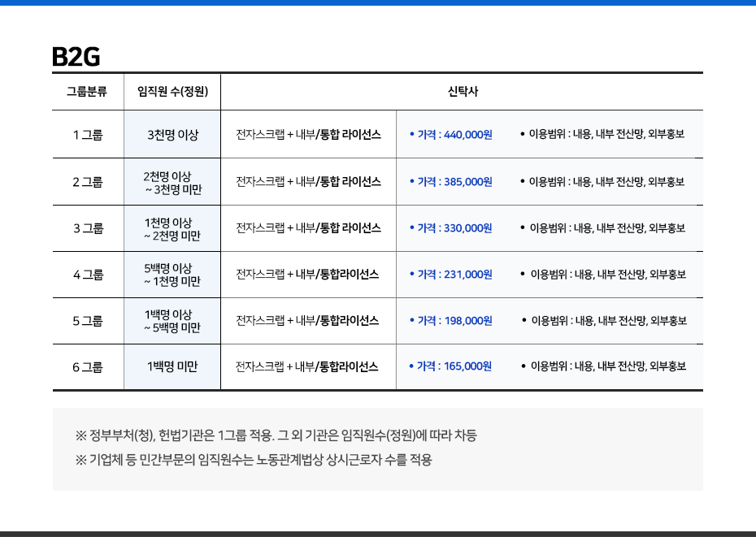Click the 1백명 이상 ~ 5백명 미만 cell

click(x=172, y=321)
